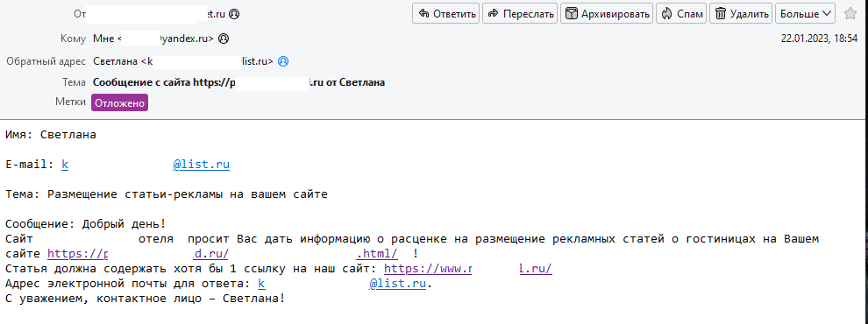Open the https://p... .html site link
The image size is (868, 324).
point(223,254)
